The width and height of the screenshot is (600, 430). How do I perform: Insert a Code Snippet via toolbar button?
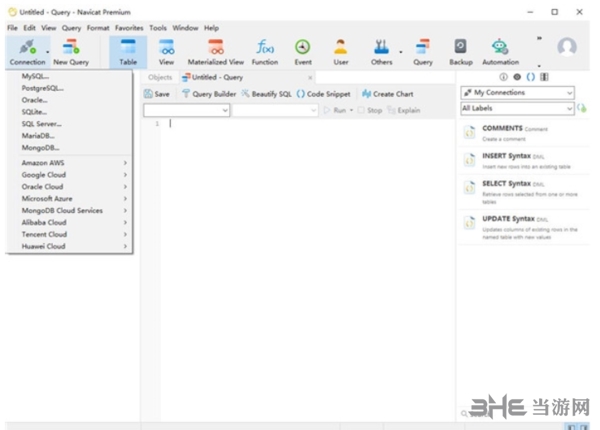coord(323,94)
